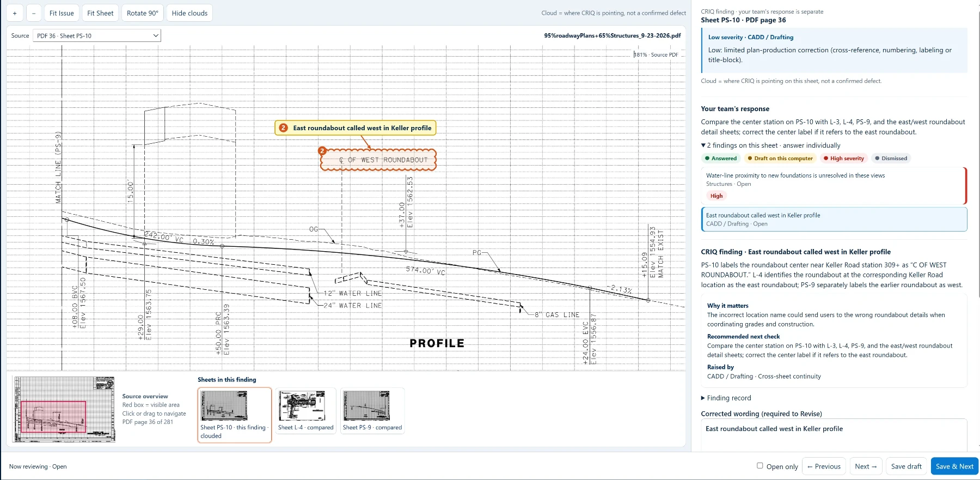
Task: Zoom in with the plus button
Action: pos(15,13)
